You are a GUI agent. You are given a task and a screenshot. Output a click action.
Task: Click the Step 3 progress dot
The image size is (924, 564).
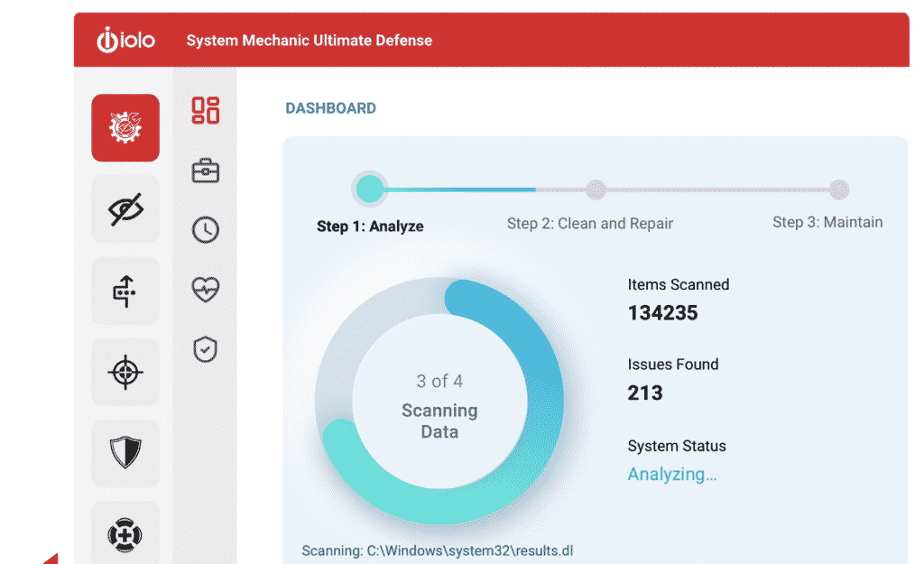839,190
